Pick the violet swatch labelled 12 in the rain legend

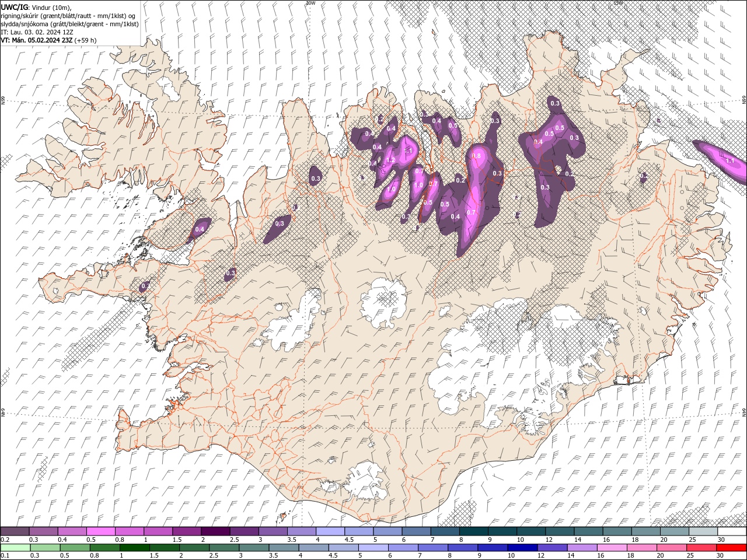pyautogui.click(x=553, y=548)
